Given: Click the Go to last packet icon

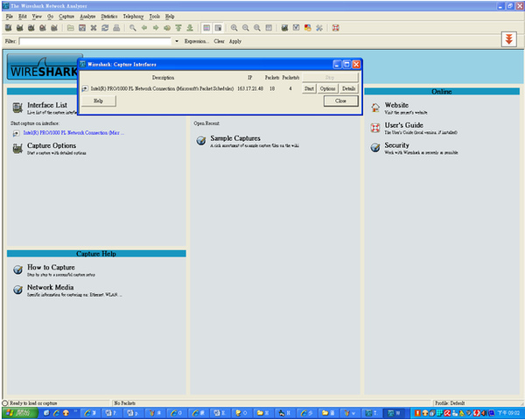Looking at the screenshot, I should 190,28.
